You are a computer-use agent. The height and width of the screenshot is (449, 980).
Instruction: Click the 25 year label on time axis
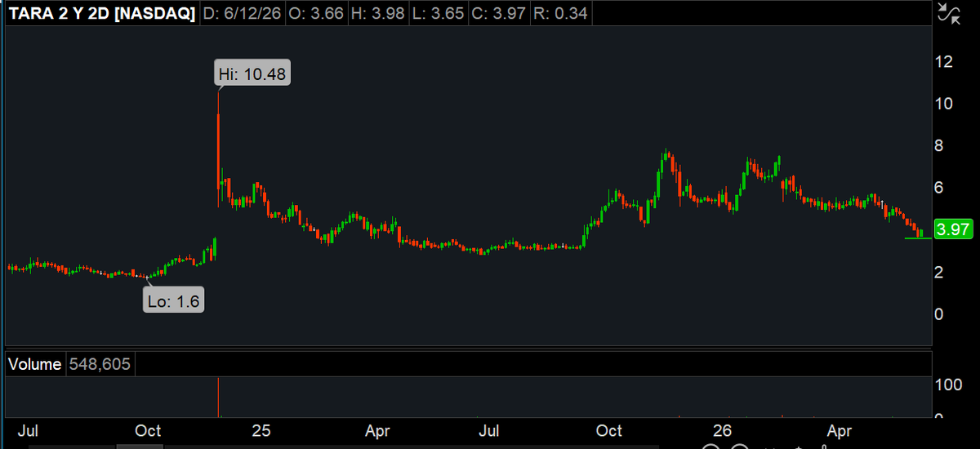[261, 430]
